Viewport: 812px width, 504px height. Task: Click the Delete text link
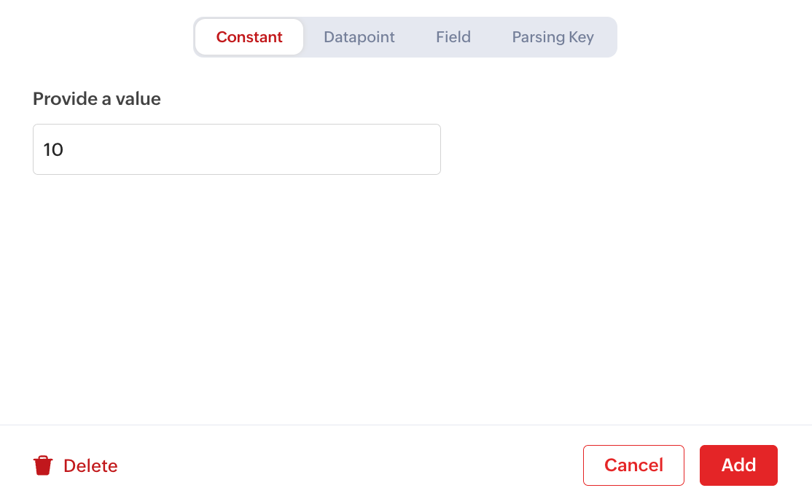tap(90, 465)
